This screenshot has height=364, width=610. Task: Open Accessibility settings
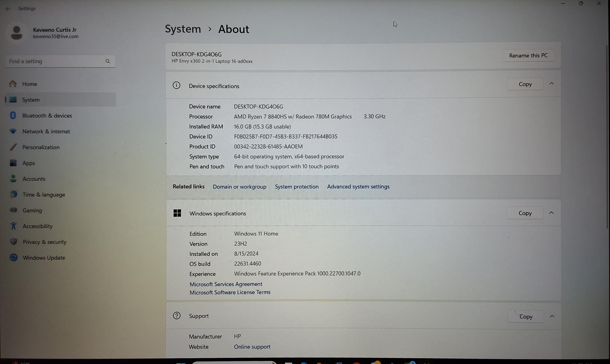click(x=61, y=226)
